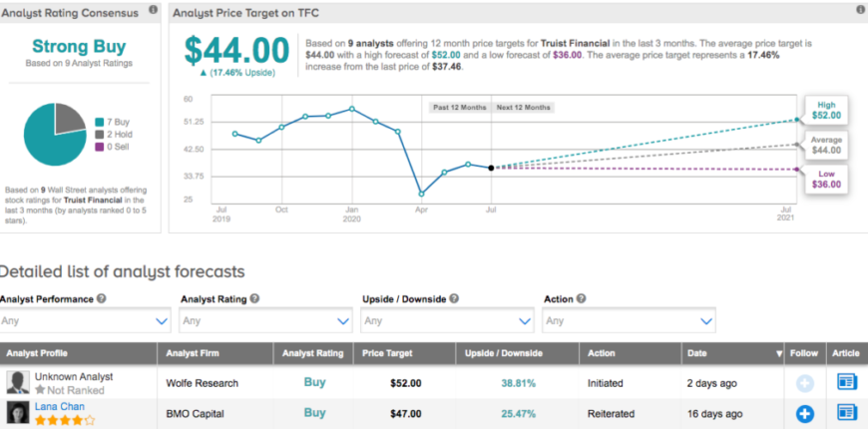Click info icon beside Analyst Rating Consensus
Image resolution: width=868 pixels, height=429 pixels.
[x=154, y=10]
